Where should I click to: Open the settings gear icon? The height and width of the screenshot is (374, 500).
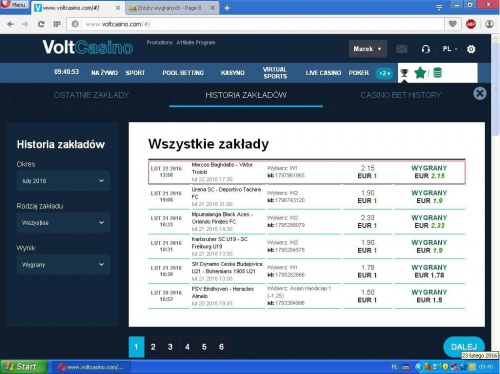click(471, 49)
